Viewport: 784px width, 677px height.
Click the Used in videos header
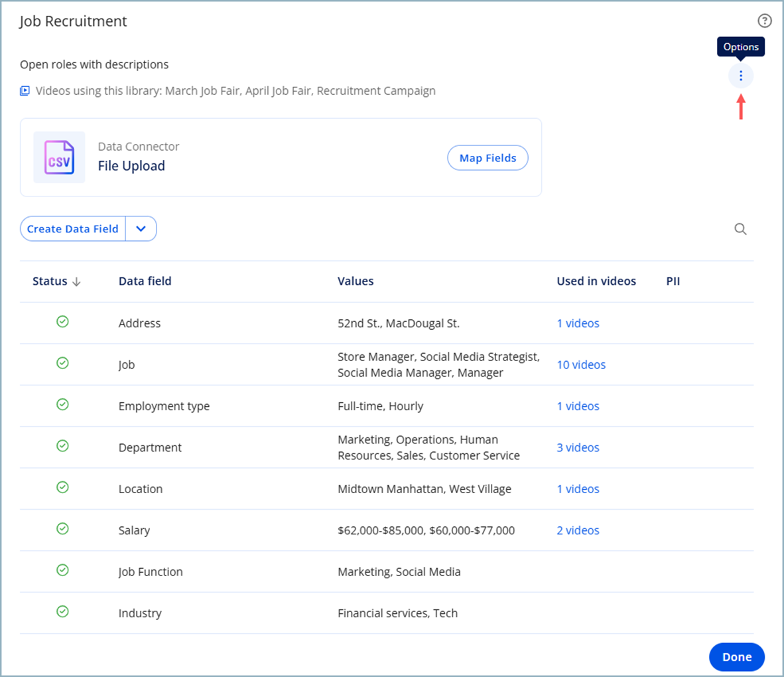point(596,281)
